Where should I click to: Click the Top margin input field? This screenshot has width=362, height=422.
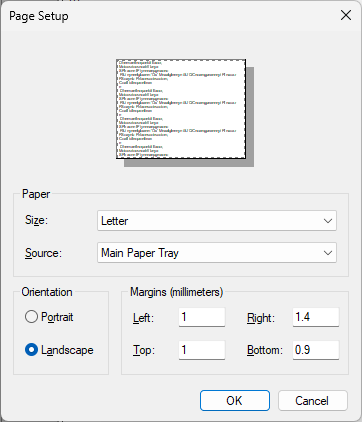click(202, 350)
